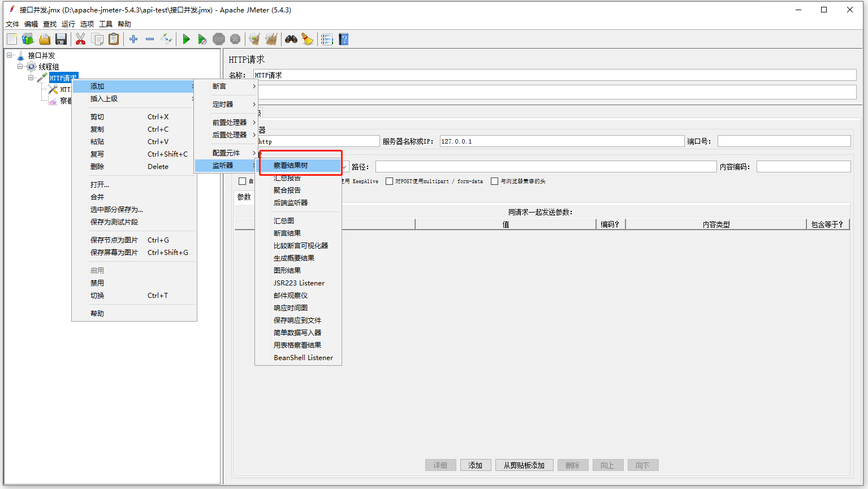Toggle 对POST使用multipart / form-data checkbox
This screenshot has height=489, width=868.
coord(389,181)
